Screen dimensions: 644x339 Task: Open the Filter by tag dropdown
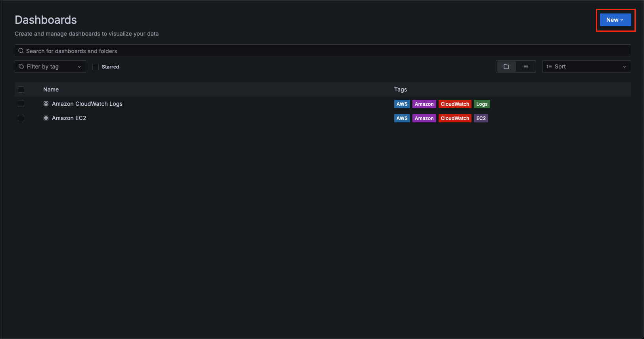click(50, 67)
